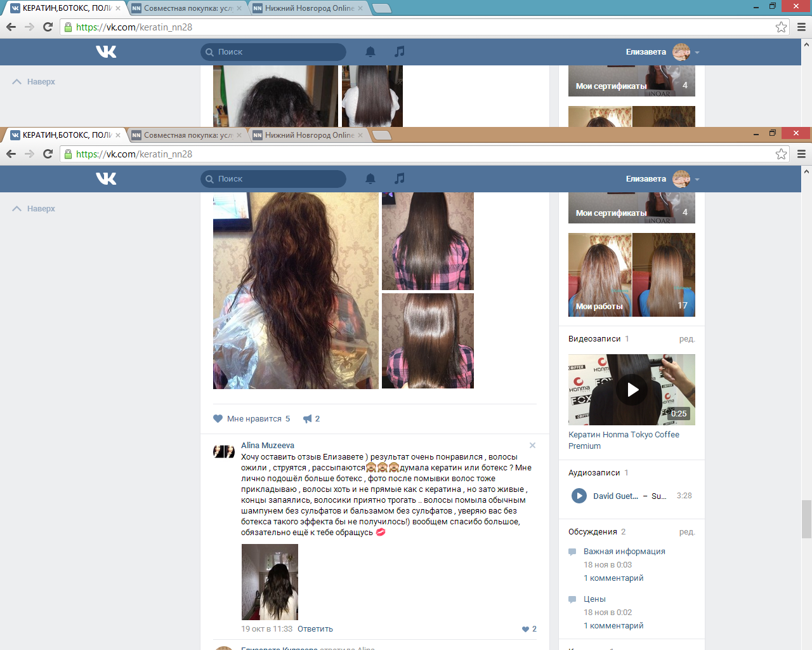Play the David Guetta audio track
Viewport: 812px width, 650px height.
pyautogui.click(x=579, y=496)
